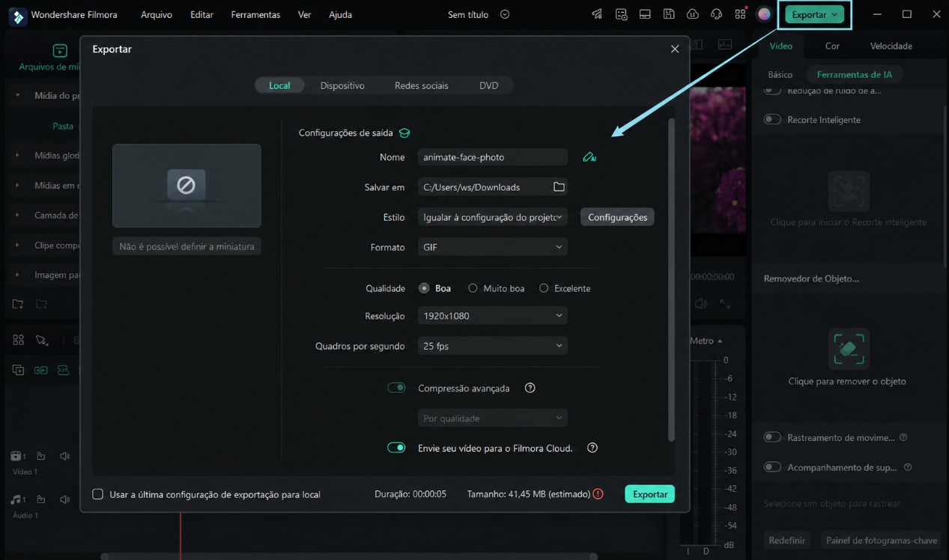This screenshot has height=560, width=949.
Task: Switch to the DVD export tab
Action: coord(488,85)
